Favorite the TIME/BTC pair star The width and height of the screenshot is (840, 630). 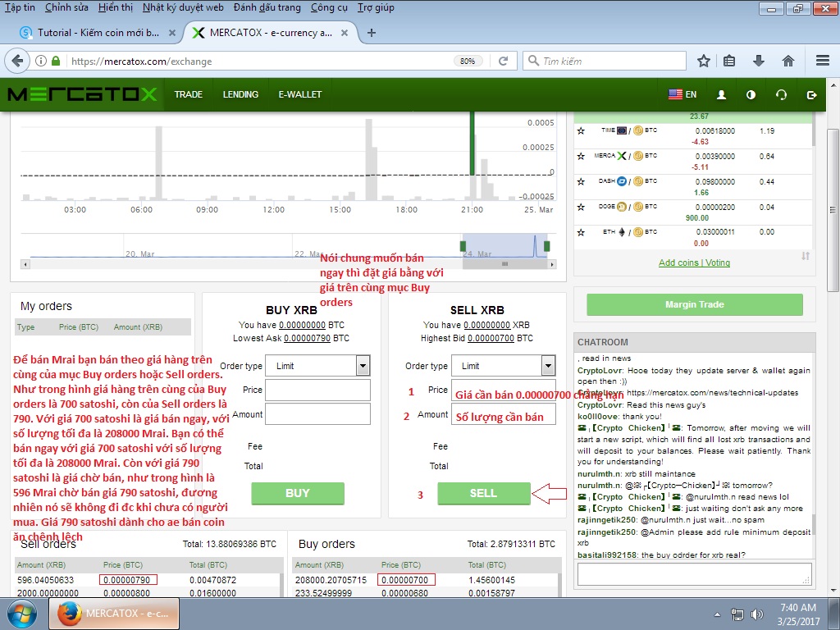581,130
